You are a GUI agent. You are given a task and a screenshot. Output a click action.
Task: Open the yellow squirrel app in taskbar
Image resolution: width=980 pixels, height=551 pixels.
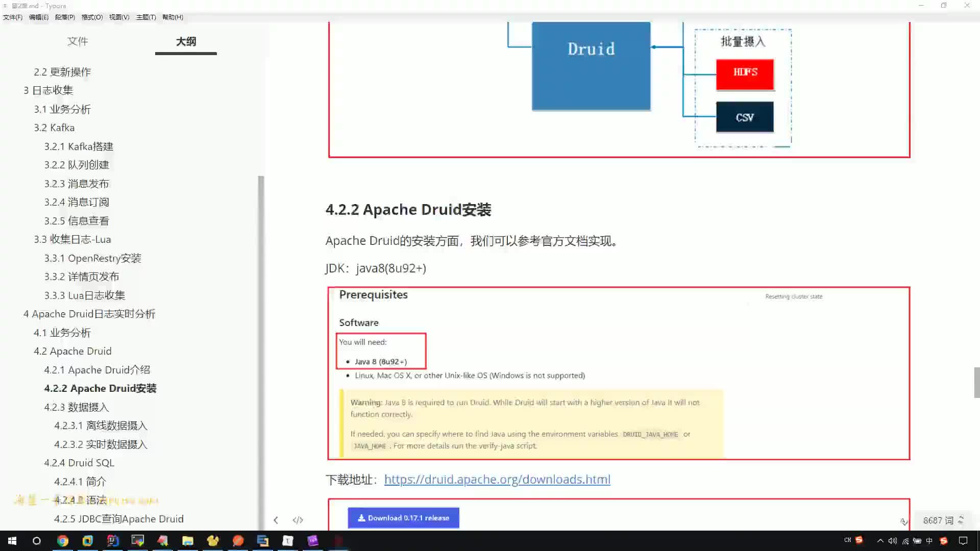point(213,541)
